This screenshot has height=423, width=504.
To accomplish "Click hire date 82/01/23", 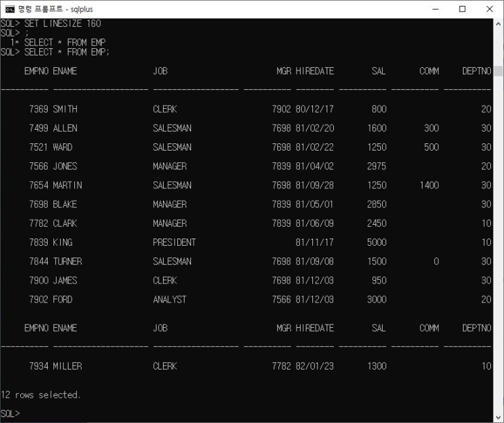I will click(x=315, y=366).
